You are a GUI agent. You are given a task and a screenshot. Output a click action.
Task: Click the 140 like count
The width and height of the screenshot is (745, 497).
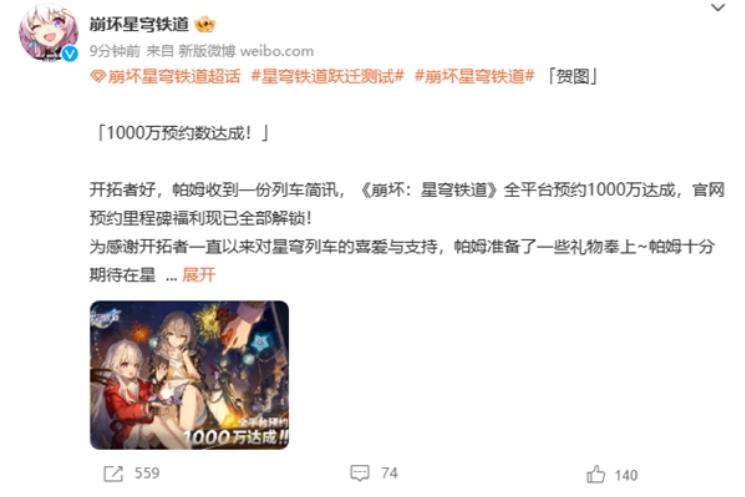tap(626, 475)
